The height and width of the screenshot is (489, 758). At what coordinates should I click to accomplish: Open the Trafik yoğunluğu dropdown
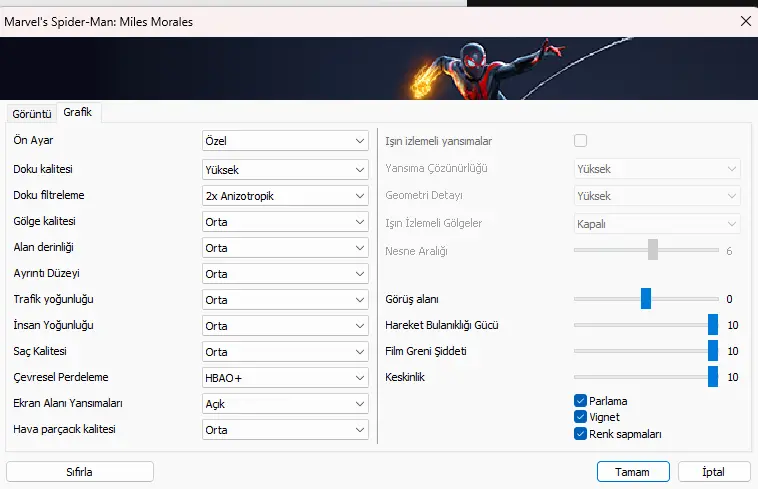(x=285, y=300)
